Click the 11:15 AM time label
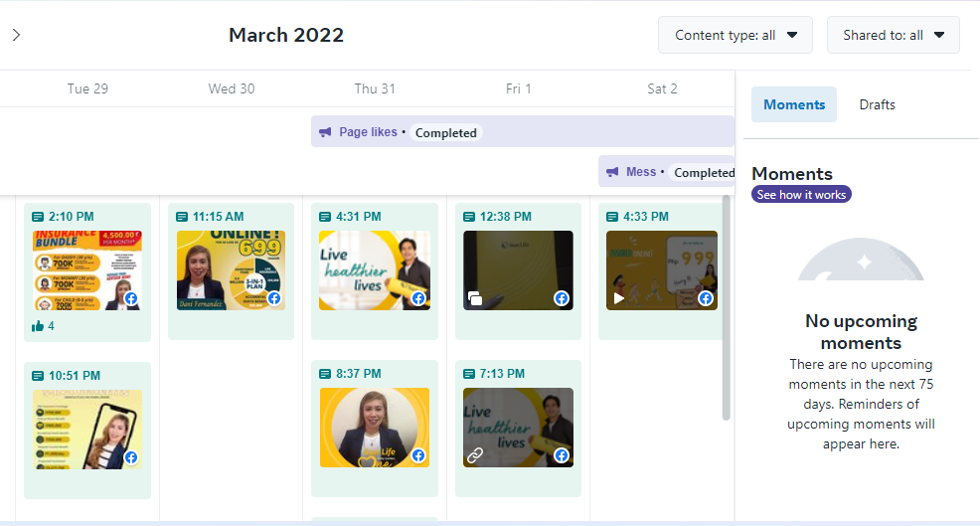 point(218,217)
